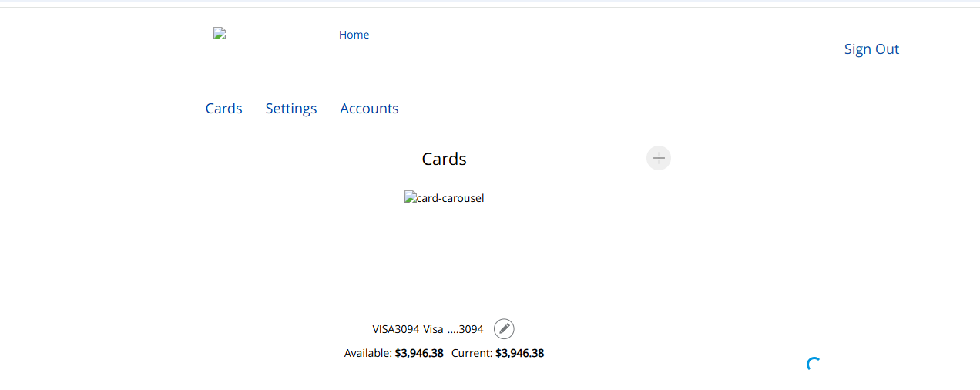Viewport: 980px width, 390px height.
Task: Click the word Visa in the card description
Action: (x=433, y=329)
